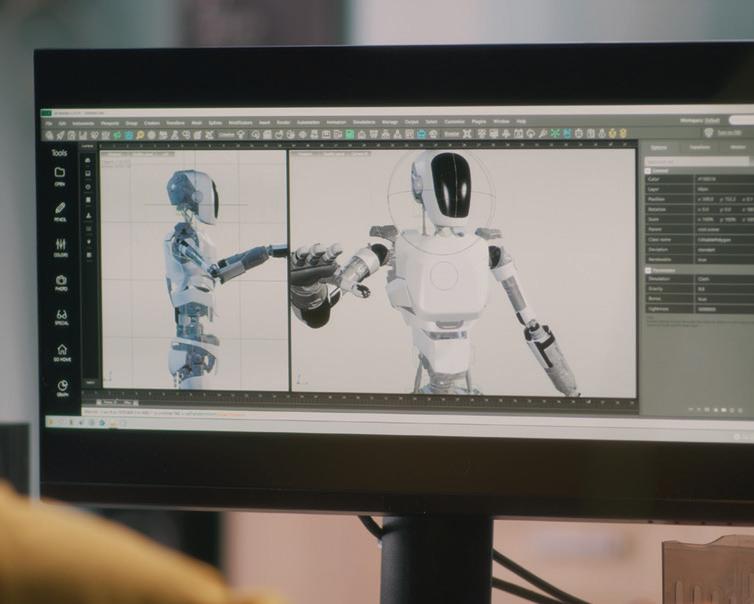Toggle the Bones true value
This screenshot has height=604, width=754.
point(724,299)
